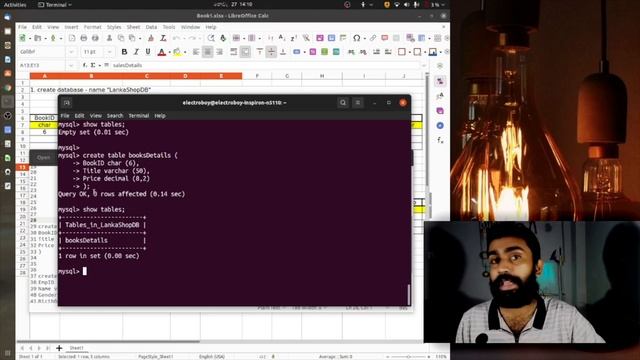
Task: Click the zoom slider in status bar
Action: [x=408, y=357]
